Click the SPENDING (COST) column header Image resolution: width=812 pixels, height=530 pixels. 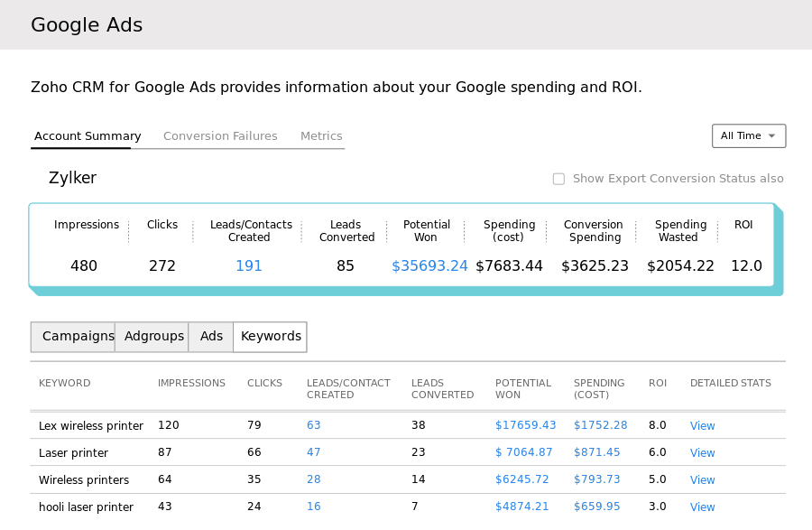[599, 388]
